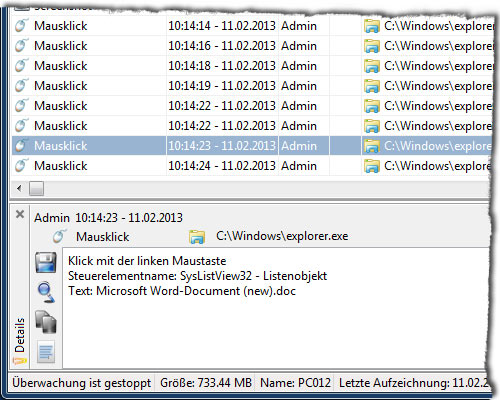Select the Mausklick row logged at 10:14:19
Viewport: 500px width, 400px height.
click(x=252, y=86)
